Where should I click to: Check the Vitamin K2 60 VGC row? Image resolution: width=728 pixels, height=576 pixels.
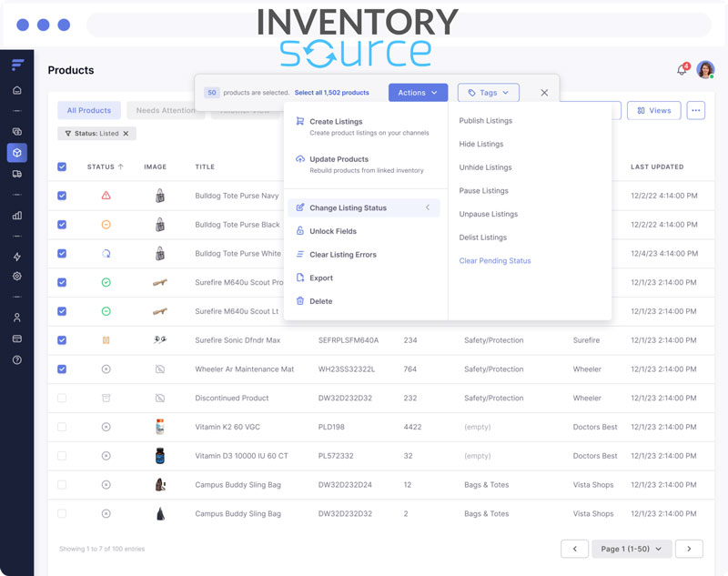tap(62, 427)
